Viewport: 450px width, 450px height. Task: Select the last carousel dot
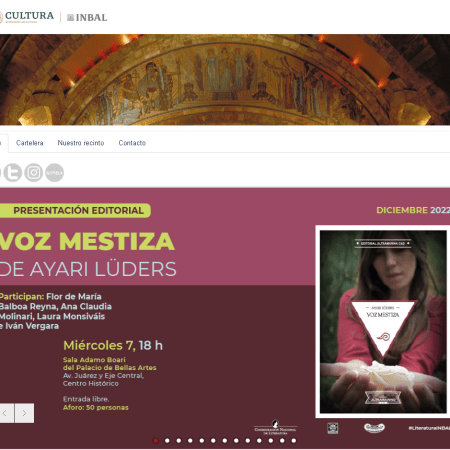(294, 441)
